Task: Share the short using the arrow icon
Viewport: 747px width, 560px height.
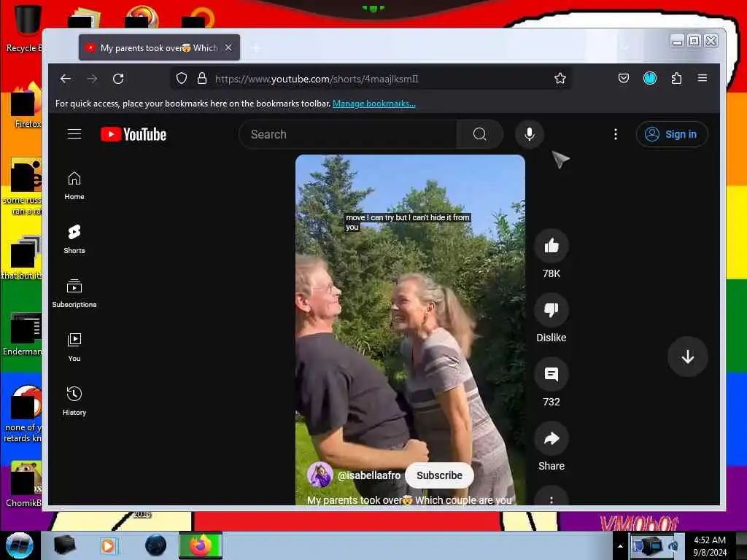Action: (x=551, y=438)
